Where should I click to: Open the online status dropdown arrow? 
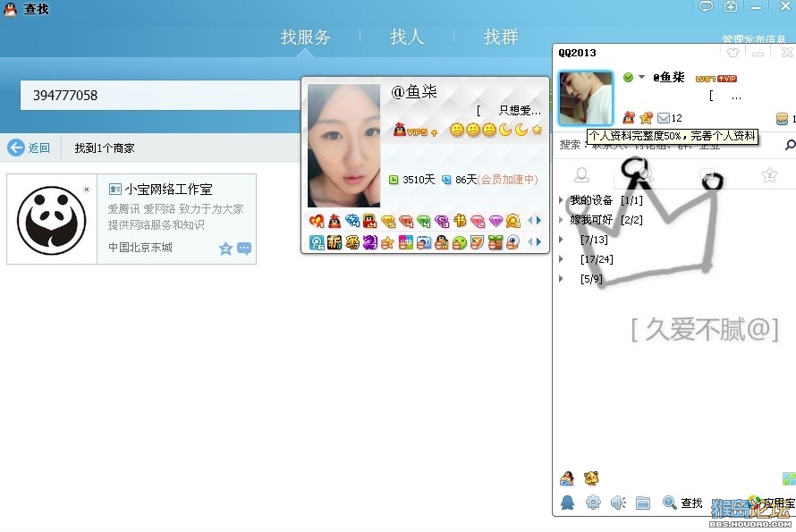point(641,77)
